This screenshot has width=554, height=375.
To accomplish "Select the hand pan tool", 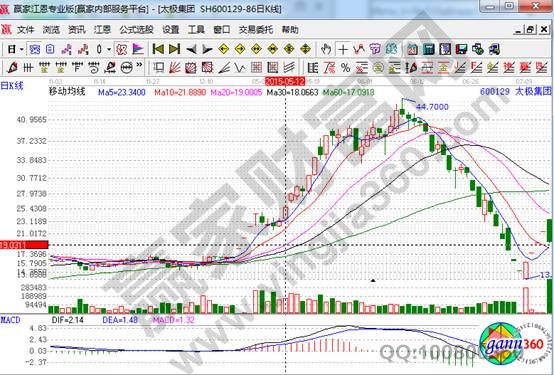I will [x=326, y=49].
